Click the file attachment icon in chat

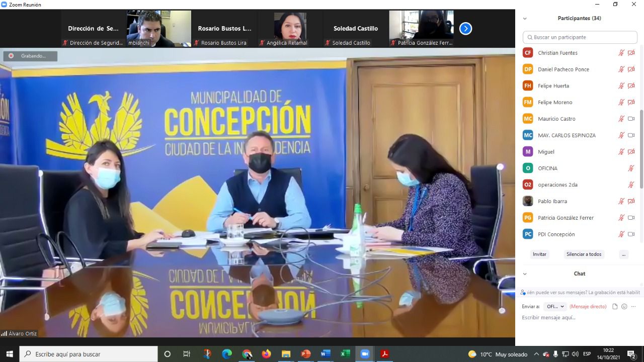tap(615, 306)
